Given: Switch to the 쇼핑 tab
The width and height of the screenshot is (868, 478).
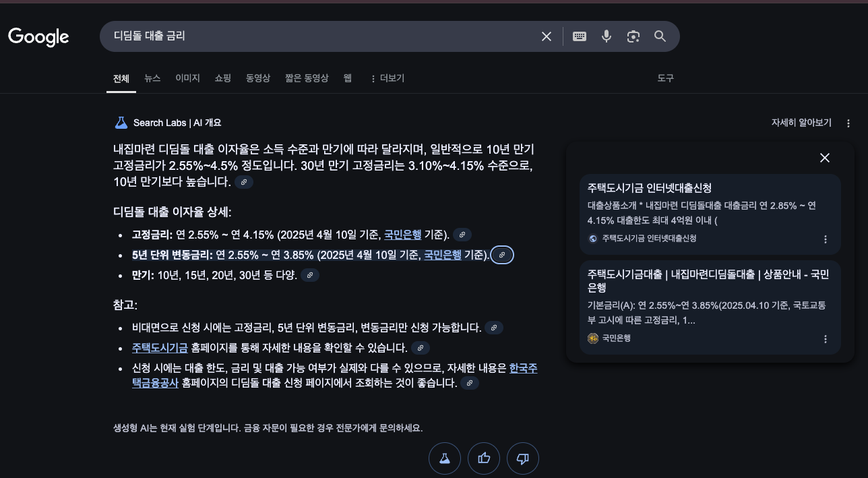Looking at the screenshot, I should click(x=223, y=78).
